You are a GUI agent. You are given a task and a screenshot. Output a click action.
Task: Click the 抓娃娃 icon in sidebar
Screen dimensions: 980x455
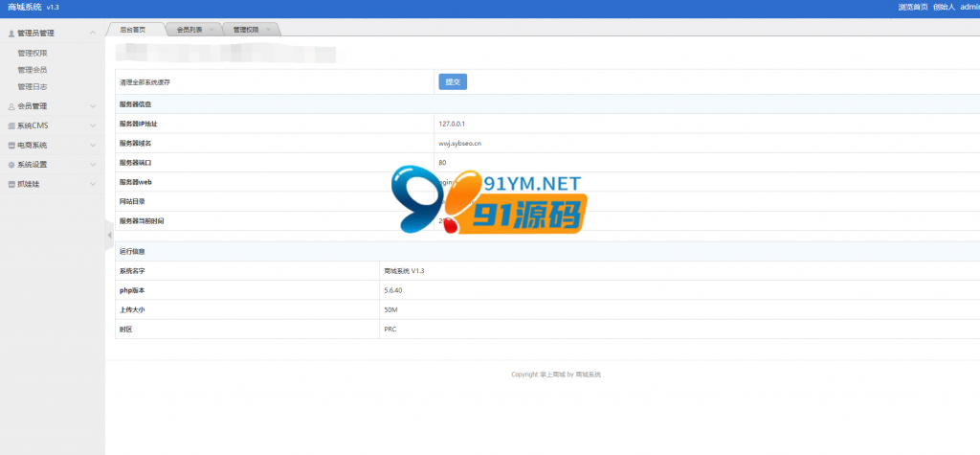pyautogui.click(x=11, y=185)
